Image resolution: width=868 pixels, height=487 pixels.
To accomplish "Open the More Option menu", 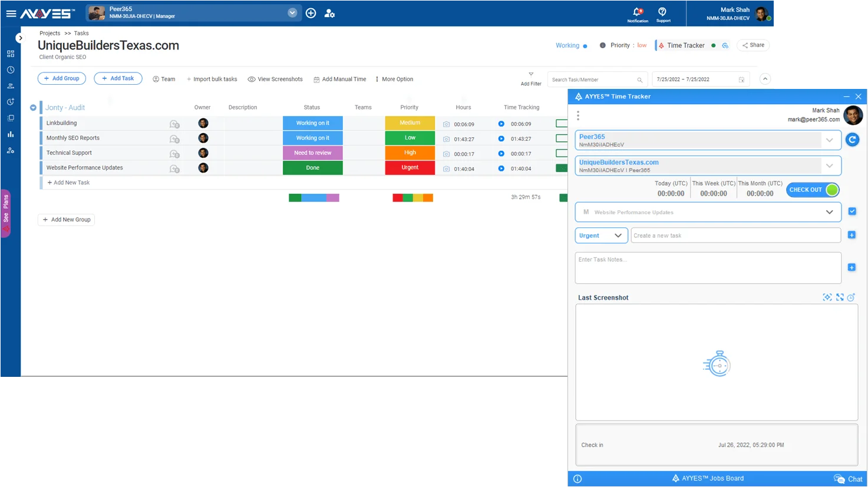I will tap(394, 79).
